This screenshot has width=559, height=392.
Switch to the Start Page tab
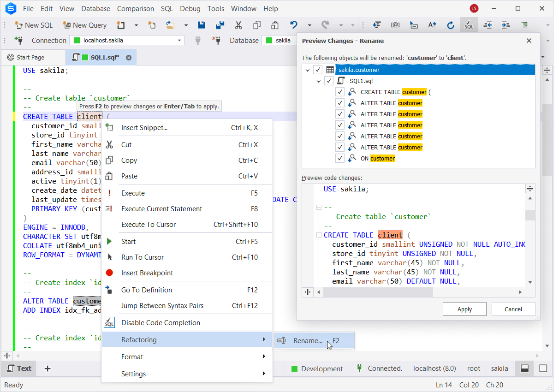tap(30, 58)
